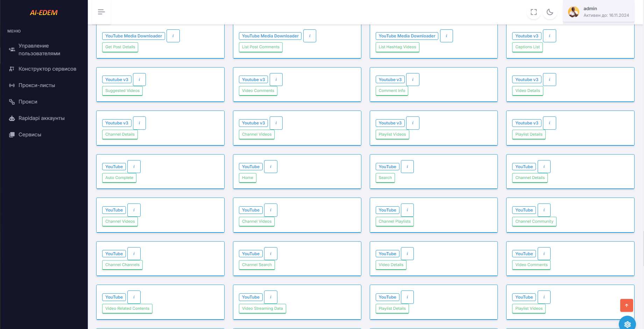Collapse the sidebar with the hamburger icon
Viewport: 644px width, 329px height.
(x=101, y=12)
